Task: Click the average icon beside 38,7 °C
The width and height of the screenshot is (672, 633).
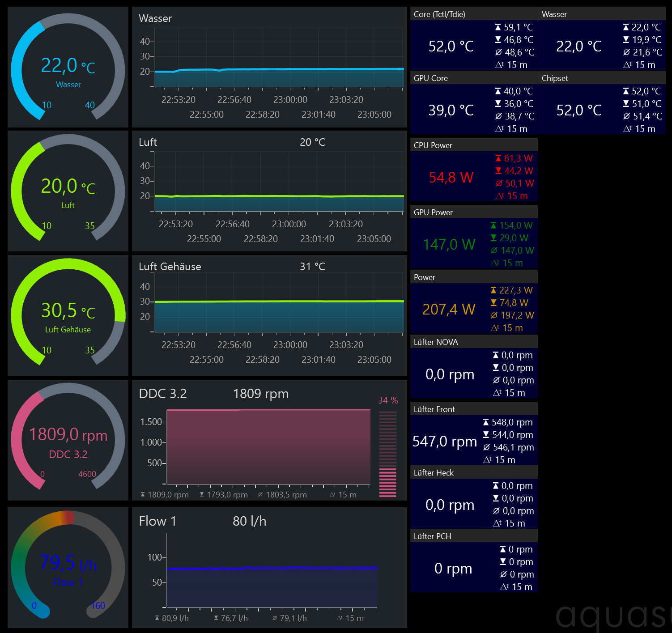Action: pyautogui.click(x=498, y=116)
